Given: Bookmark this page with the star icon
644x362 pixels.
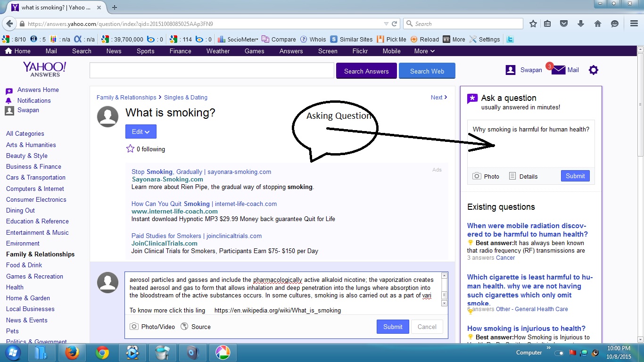Looking at the screenshot, I should tap(533, 24).
